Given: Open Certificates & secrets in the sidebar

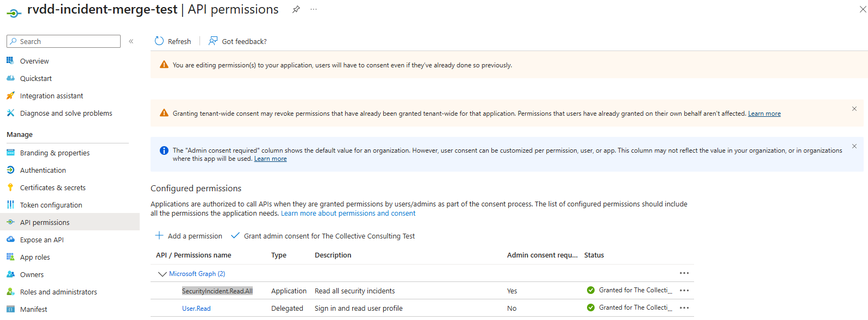Looking at the screenshot, I should click(53, 187).
